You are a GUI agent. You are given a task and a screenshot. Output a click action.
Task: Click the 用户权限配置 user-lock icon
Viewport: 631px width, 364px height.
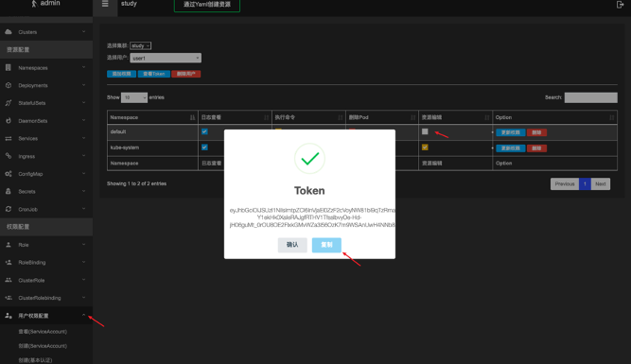[x=9, y=316]
